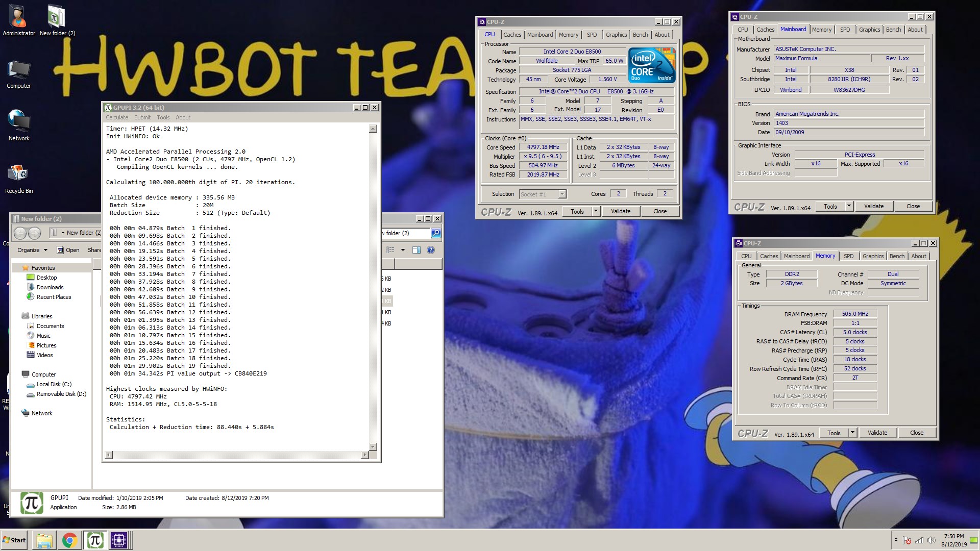Click the Explorer back navigation arrow
980x551 pixels.
[20, 233]
